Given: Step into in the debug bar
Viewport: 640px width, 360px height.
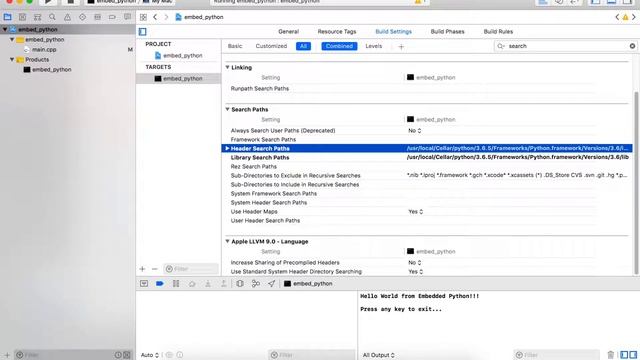Looking at the screenshot, I should [208, 283].
